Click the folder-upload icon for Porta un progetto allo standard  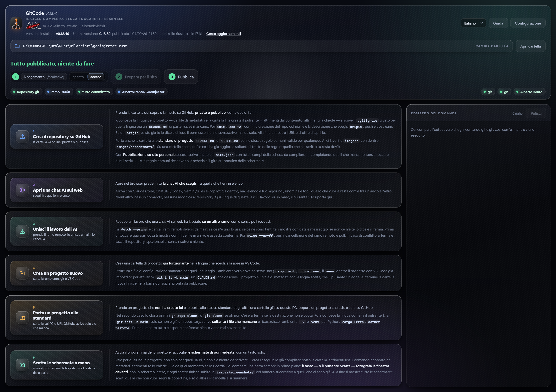point(22,318)
